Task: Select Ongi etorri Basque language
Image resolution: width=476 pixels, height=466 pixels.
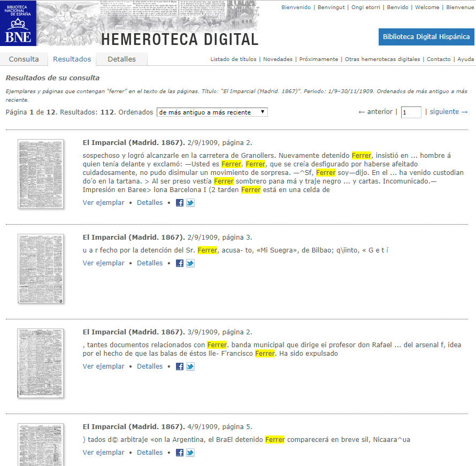Action: click(366, 7)
